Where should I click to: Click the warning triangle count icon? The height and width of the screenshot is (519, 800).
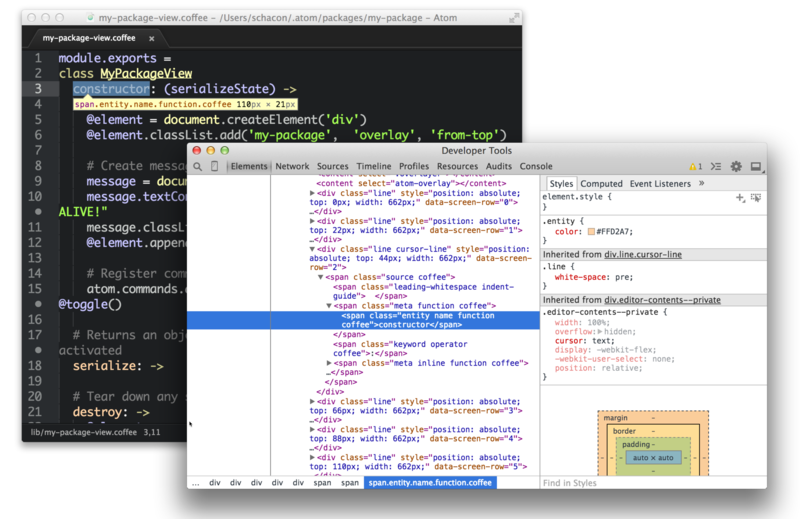[695, 167]
